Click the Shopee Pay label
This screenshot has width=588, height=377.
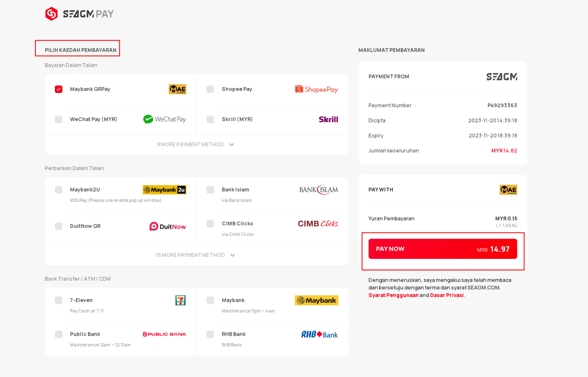click(x=237, y=89)
